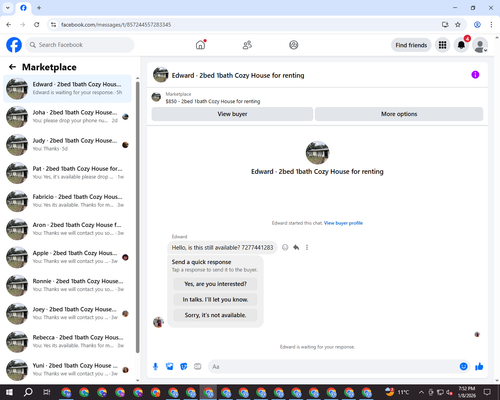Open the Ronnie conversation
The width and height of the screenshot is (500, 400).
pyautogui.click(x=67, y=285)
